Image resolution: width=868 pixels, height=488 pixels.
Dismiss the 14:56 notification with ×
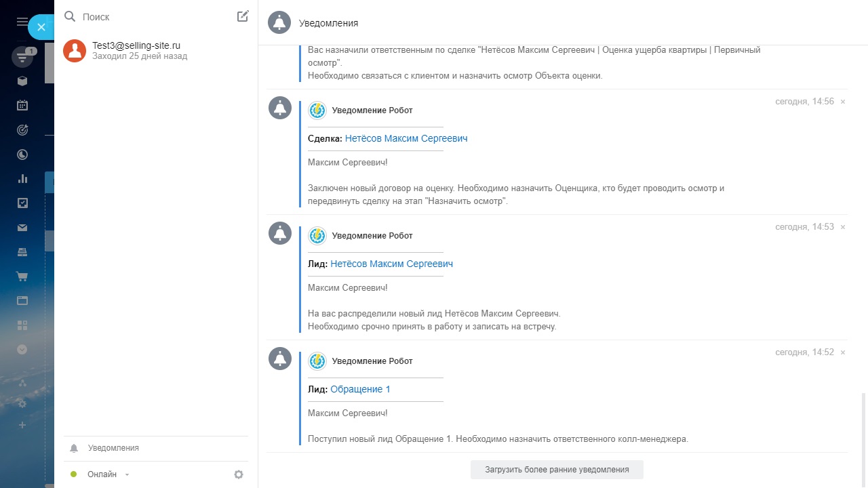tap(843, 102)
